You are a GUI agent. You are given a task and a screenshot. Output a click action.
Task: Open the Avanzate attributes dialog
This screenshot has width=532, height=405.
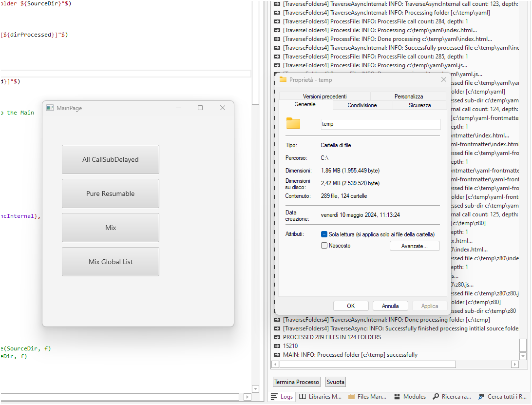pos(415,246)
